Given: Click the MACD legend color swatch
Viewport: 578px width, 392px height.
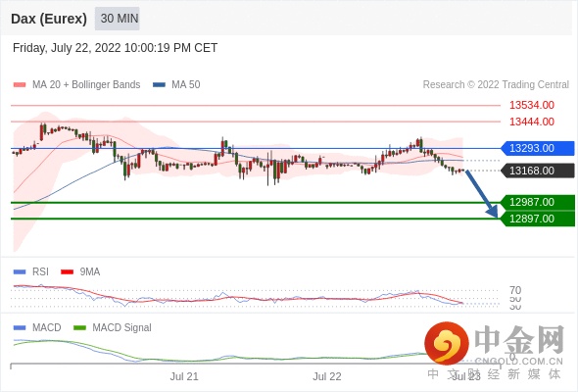Looking at the screenshot, I should pos(20,328).
